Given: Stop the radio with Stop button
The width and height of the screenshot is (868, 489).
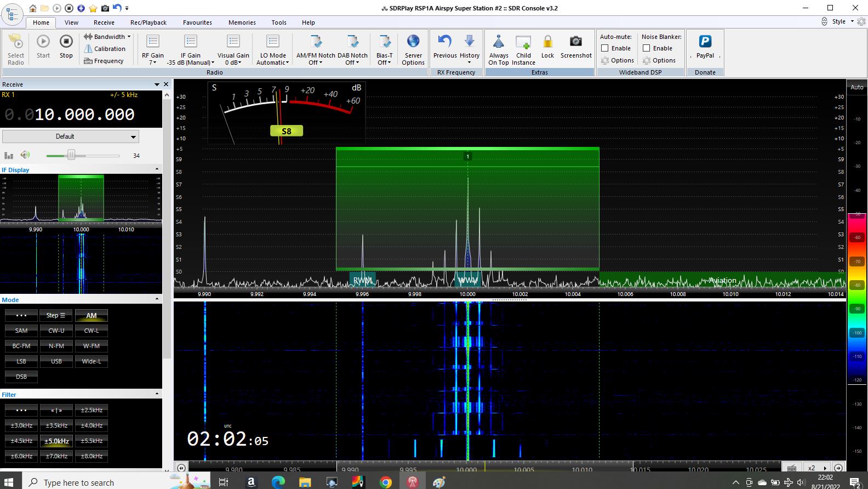Looking at the screenshot, I should coord(66,42).
